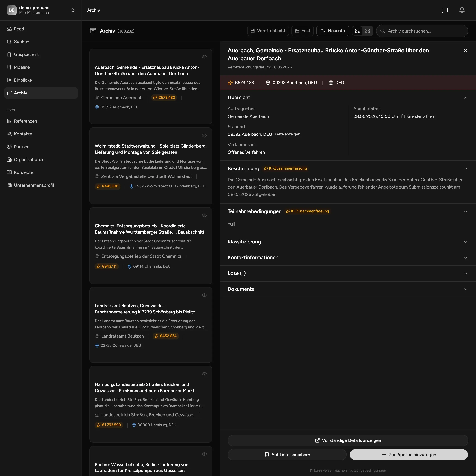Click the €1.793.590 estimated value badge
This screenshot has height=476, width=476.
[x=109, y=425]
